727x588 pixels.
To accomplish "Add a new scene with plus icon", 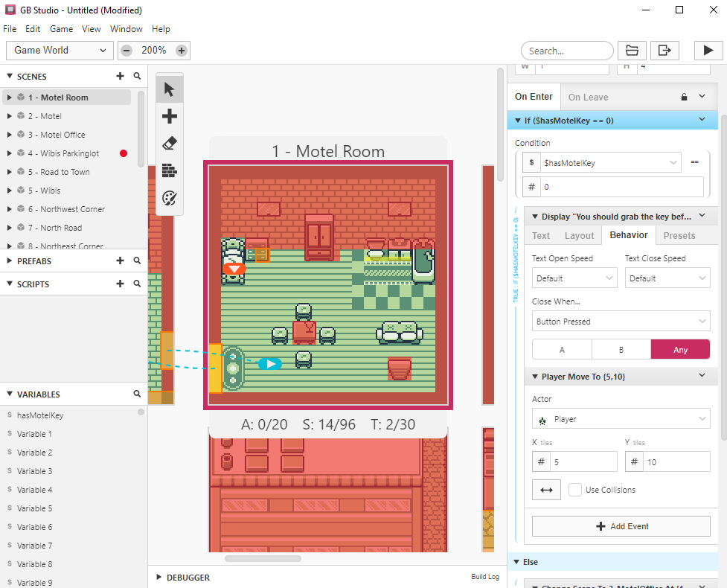I will 120,77.
